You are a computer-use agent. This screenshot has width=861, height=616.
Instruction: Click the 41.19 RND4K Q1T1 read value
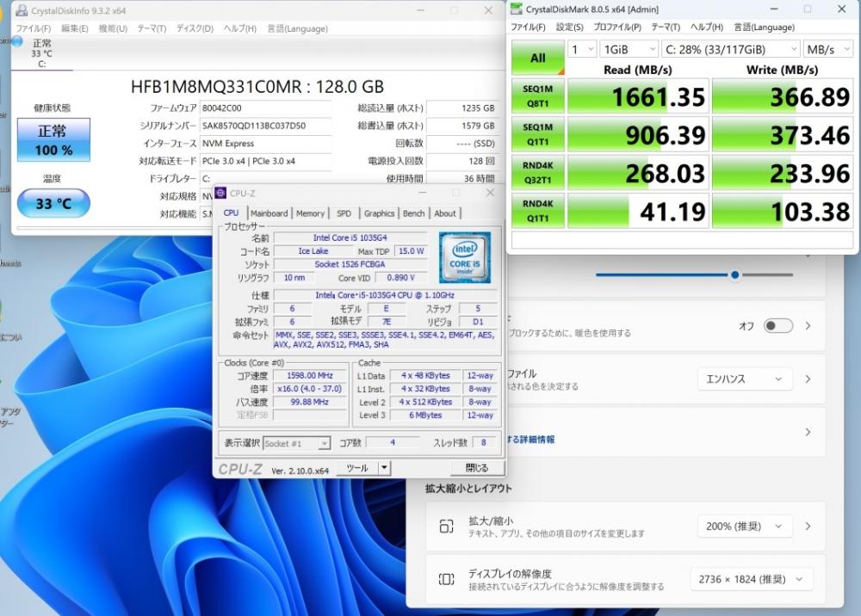637,212
